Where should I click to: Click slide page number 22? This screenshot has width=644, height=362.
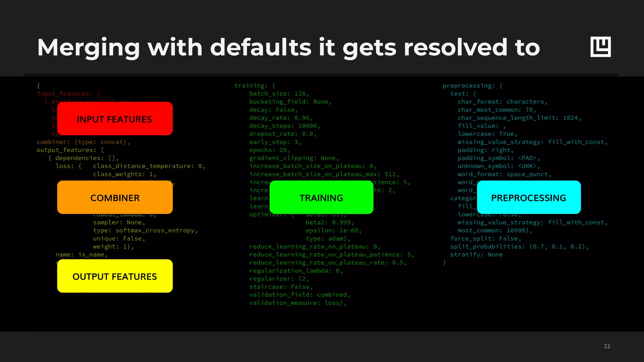607,346
